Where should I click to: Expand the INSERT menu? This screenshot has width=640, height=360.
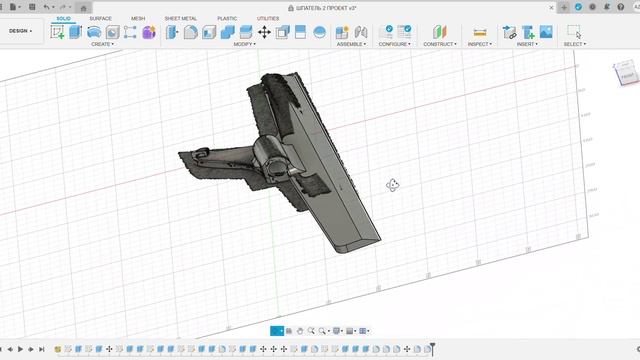point(527,44)
